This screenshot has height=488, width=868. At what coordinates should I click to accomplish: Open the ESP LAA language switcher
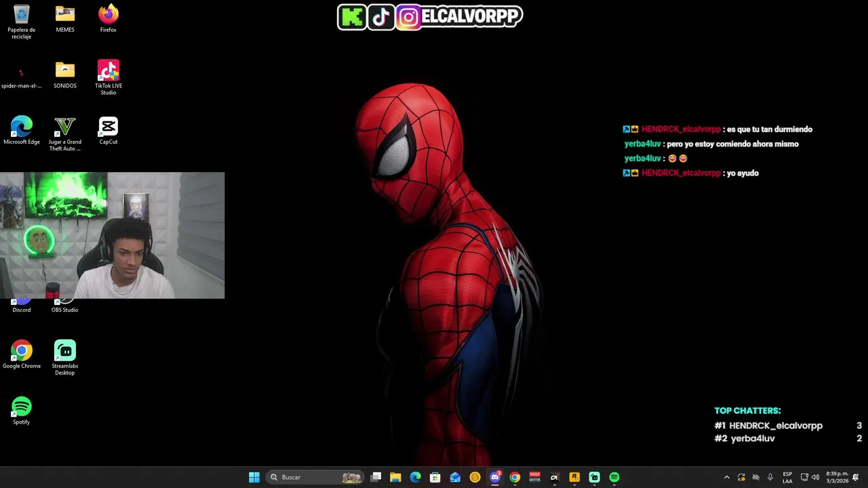[787, 477]
